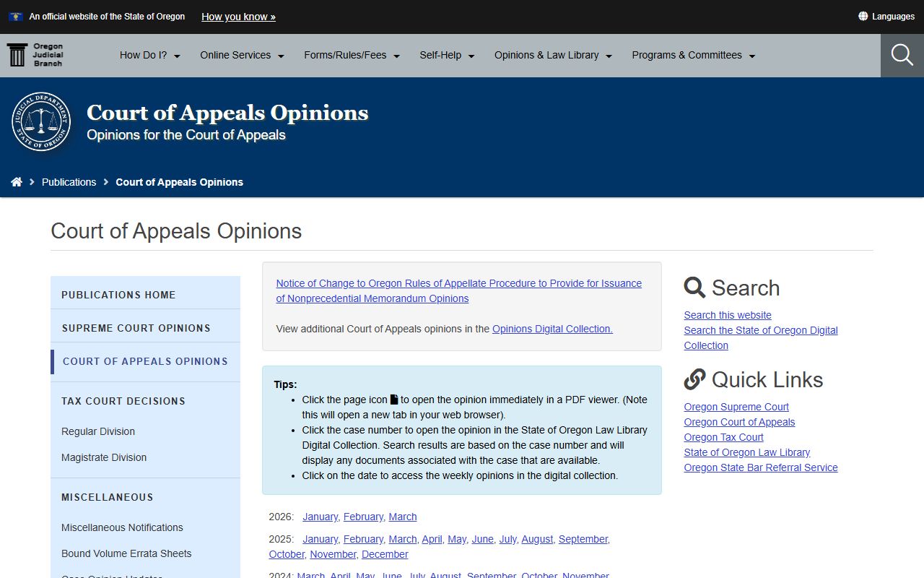Open 2025 August opinions

(x=537, y=539)
